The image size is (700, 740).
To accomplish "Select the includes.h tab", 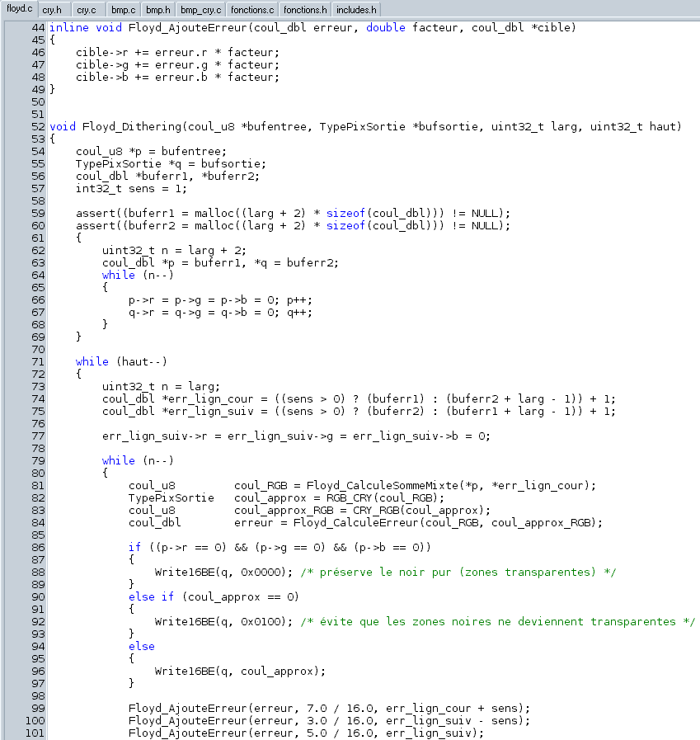I will pyautogui.click(x=356, y=11).
